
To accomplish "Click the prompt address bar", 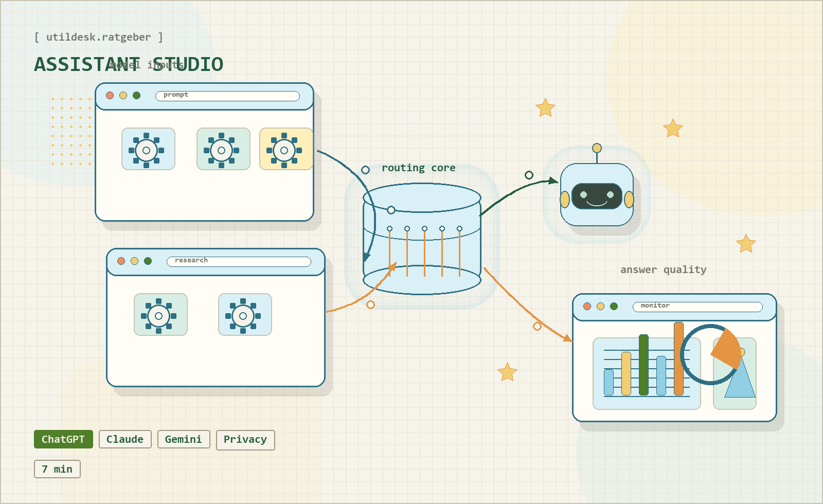I will [227, 96].
